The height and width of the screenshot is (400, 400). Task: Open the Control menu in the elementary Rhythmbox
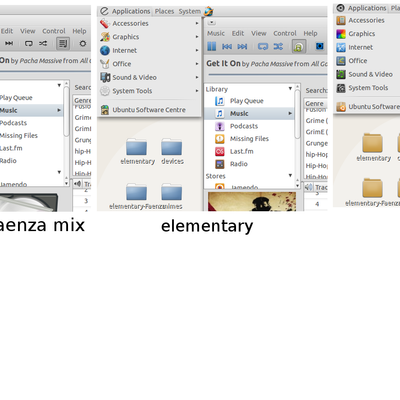coord(285,33)
